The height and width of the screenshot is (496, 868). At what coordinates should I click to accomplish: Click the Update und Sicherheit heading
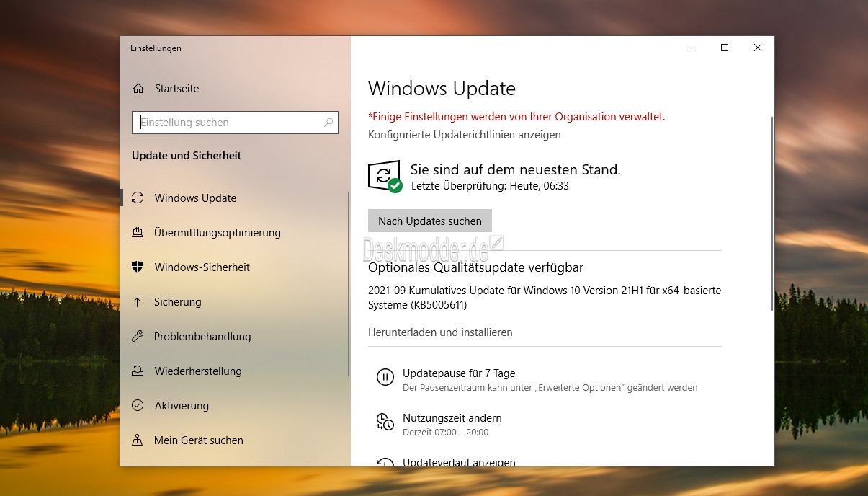(x=187, y=156)
